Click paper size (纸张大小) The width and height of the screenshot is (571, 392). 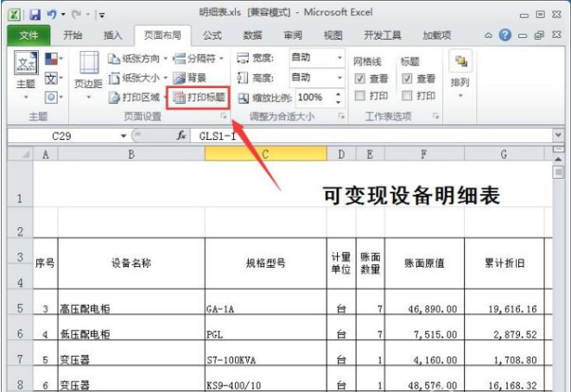click(137, 78)
